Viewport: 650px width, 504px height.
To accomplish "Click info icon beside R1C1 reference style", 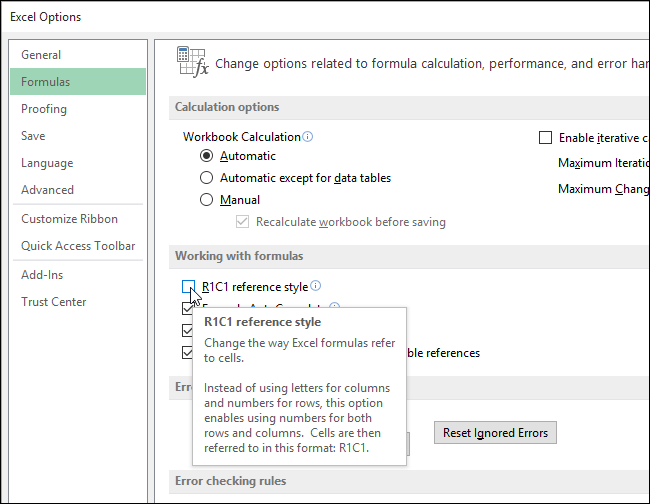I will point(315,286).
